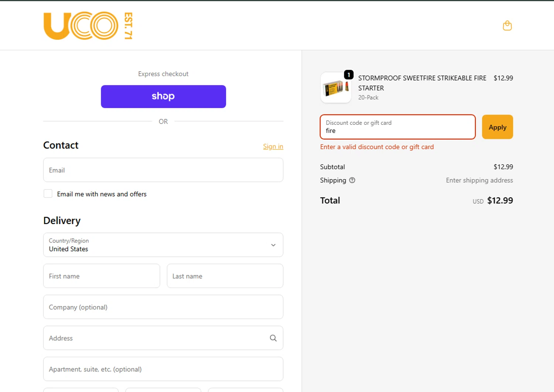
Task: Open the shopping bag cart icon
Action: click(507, 25)
